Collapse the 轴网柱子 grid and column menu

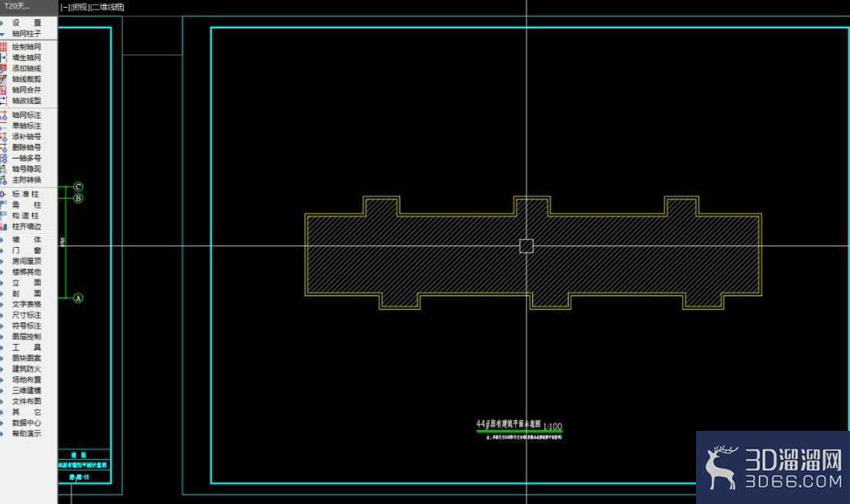click(x=26, y=34)
